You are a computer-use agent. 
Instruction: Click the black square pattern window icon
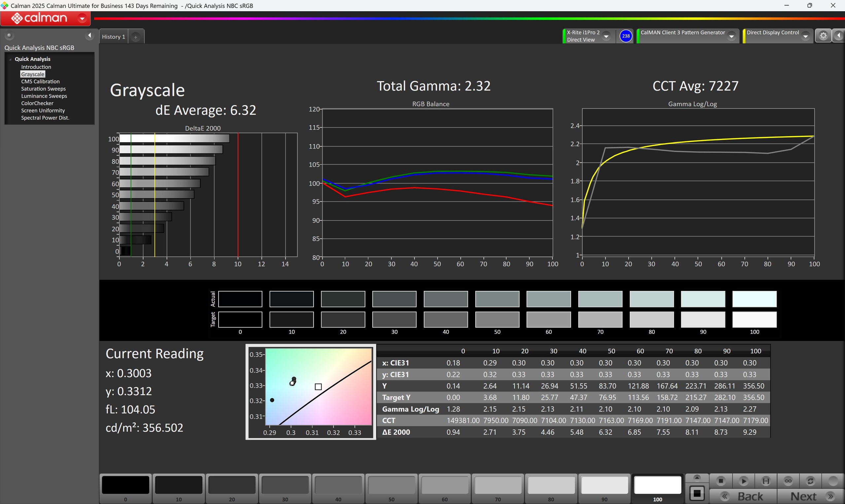click(x=697, y=493)
